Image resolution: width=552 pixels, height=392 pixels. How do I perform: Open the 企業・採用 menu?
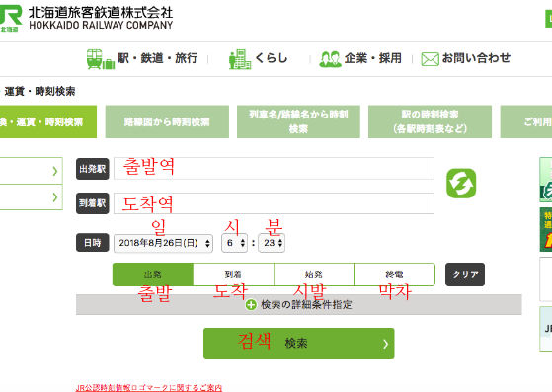[373, 58]
